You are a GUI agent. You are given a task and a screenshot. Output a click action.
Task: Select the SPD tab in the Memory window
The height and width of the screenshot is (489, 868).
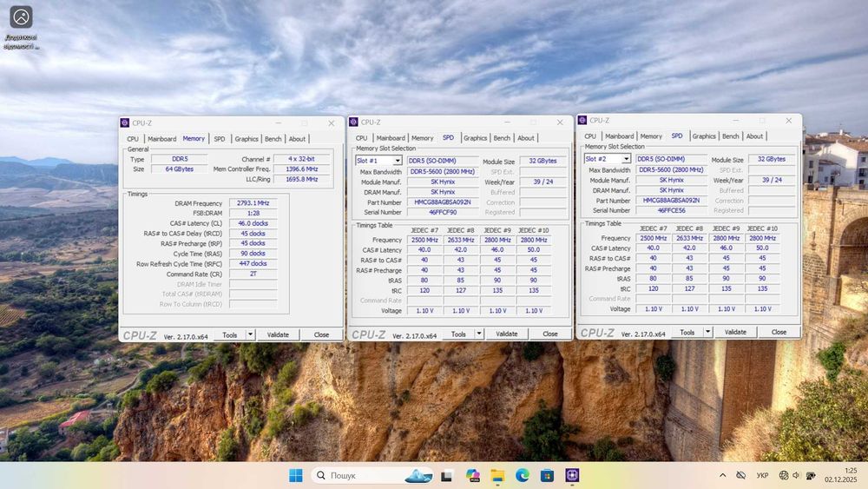pos(220,139)
